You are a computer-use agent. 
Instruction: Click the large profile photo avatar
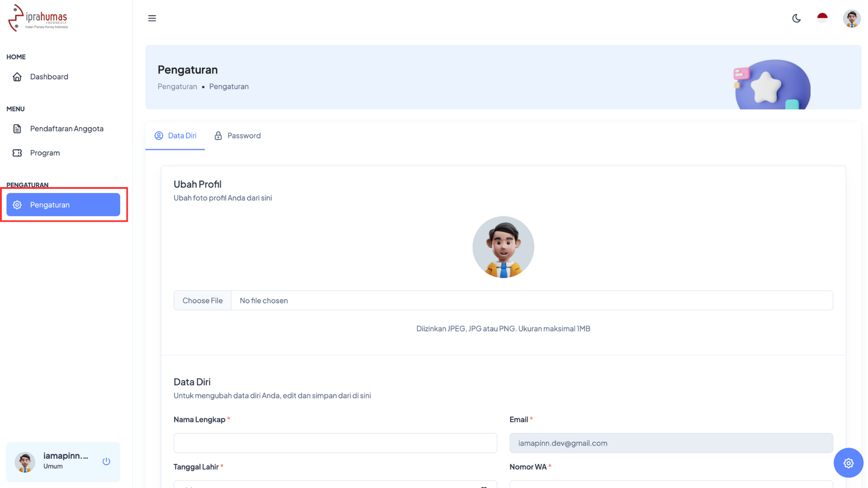pyautogui.click(x=503, y=247)
